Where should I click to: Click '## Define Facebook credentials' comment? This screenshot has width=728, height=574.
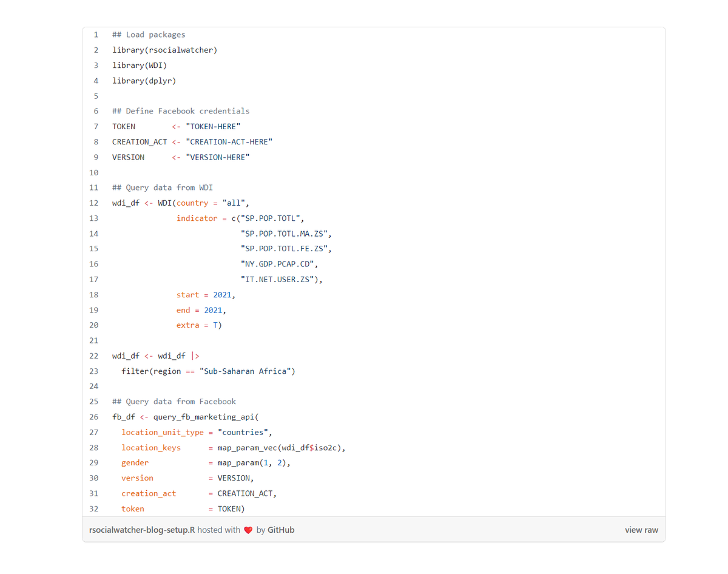181,111
